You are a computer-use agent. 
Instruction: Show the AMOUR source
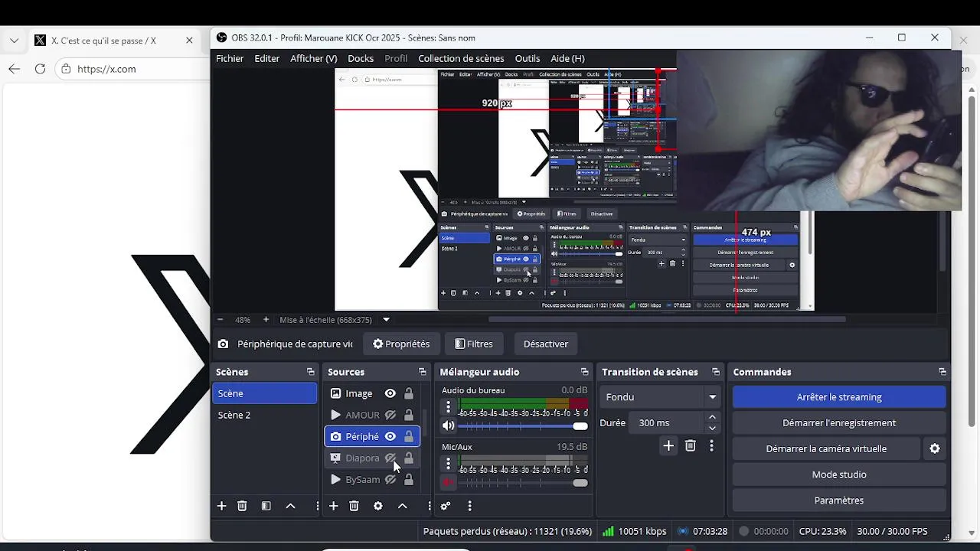click(x=390, y=415)
